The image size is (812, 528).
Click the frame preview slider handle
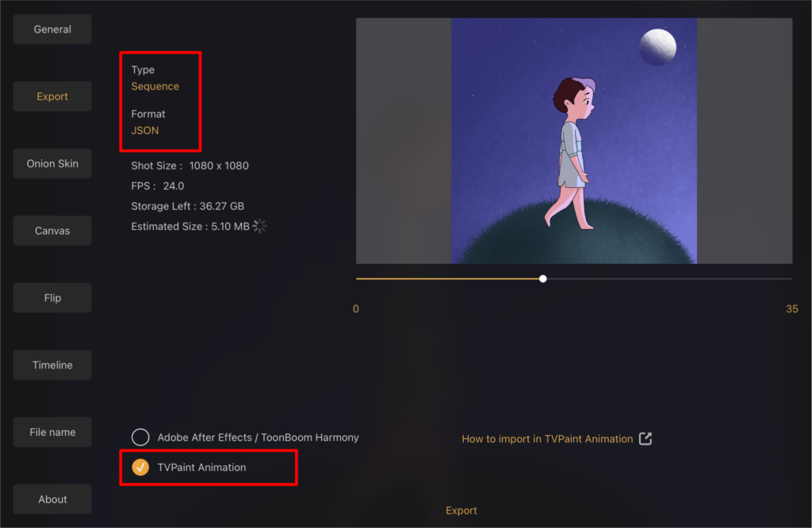542,278
